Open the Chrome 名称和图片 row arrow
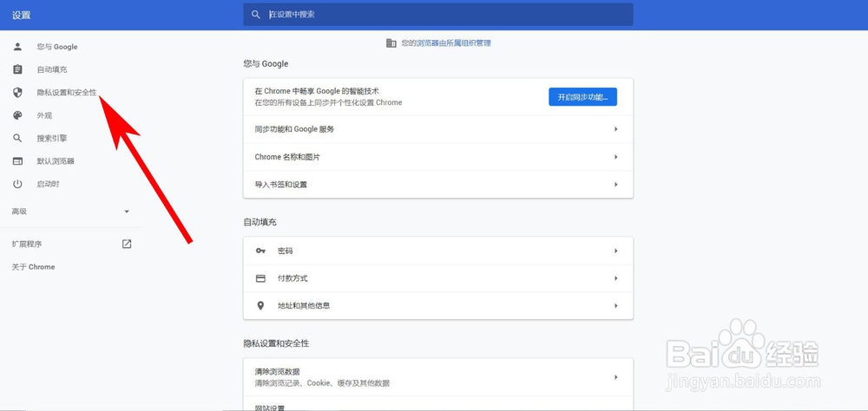 click(x=616, y=157)
